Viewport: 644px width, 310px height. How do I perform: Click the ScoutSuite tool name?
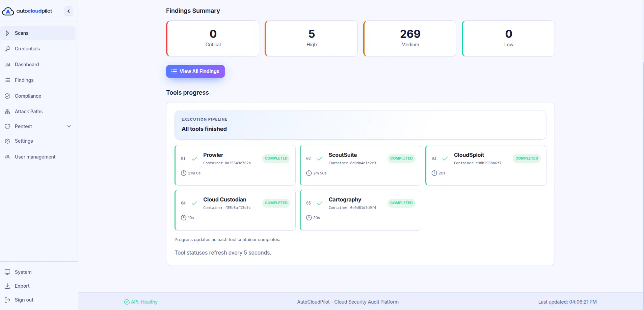[343, 155]
